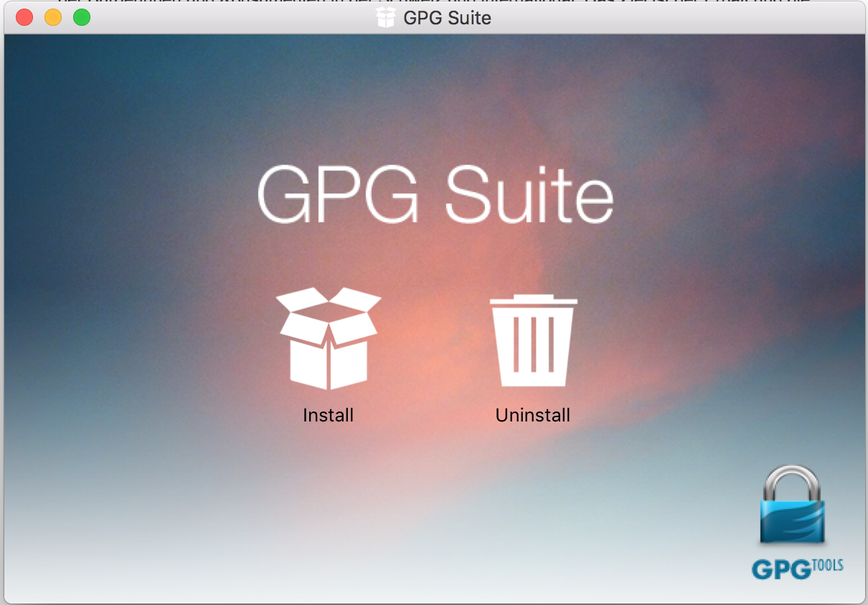868x605 pixels.
Task: Select the Install label text
Action: (x=329, y=415)
